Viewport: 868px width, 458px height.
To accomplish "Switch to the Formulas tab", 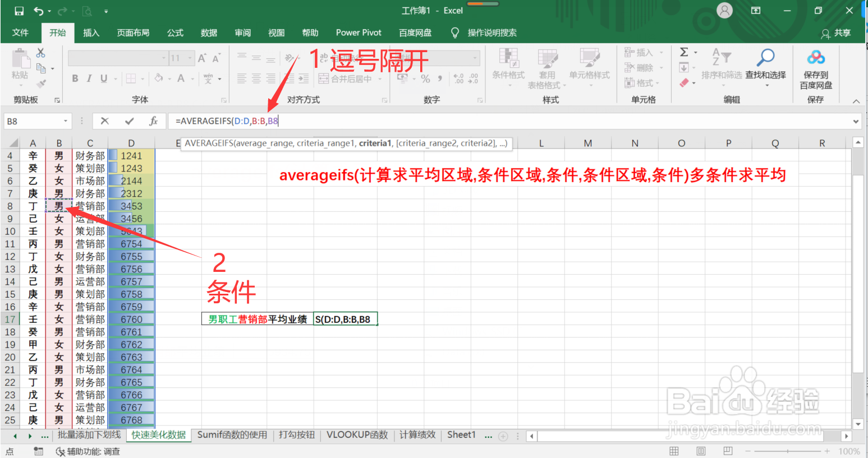I will [175, 33].
